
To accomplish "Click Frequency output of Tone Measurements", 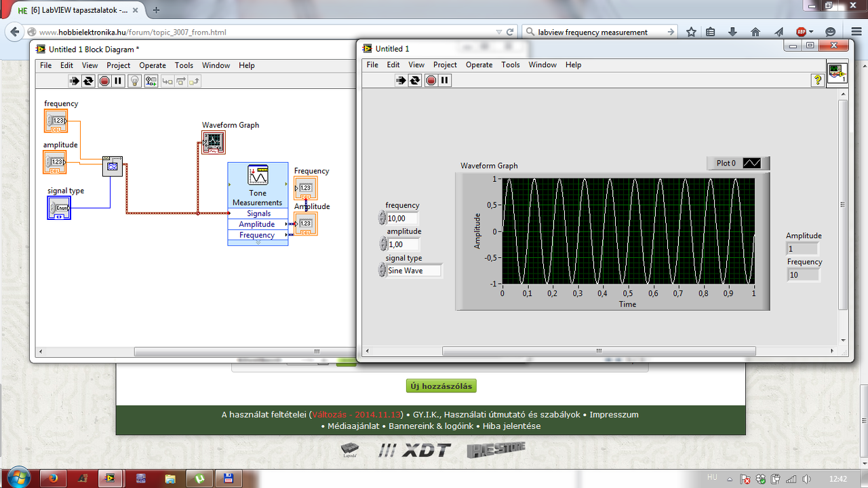I will point(257,235).
